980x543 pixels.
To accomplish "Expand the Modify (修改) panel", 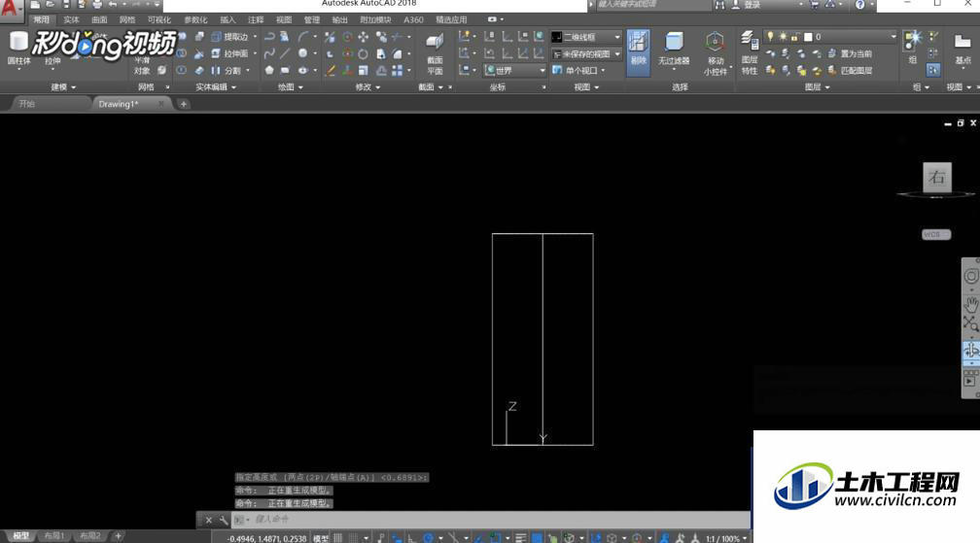I will tap(367, 87).
